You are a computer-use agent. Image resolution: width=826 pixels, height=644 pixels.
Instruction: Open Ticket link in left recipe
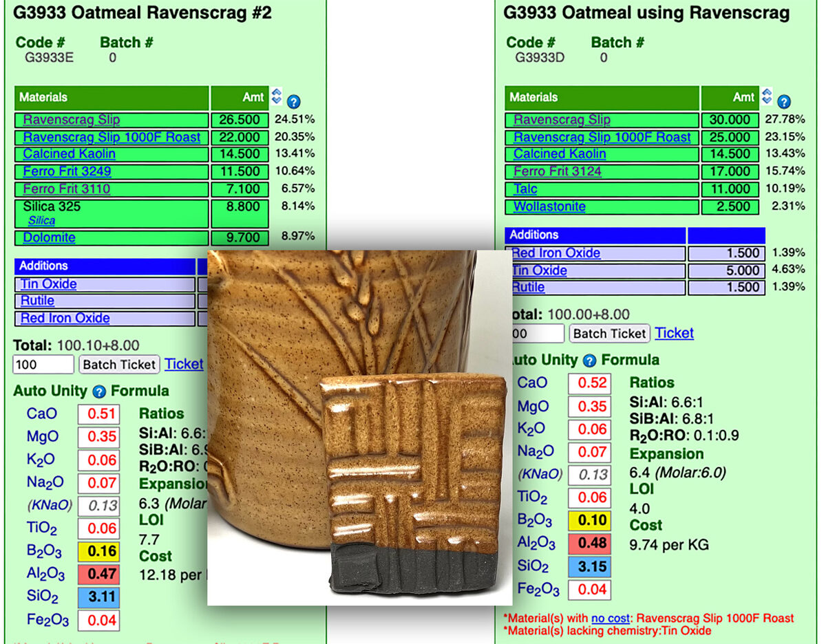pos(184,364)
